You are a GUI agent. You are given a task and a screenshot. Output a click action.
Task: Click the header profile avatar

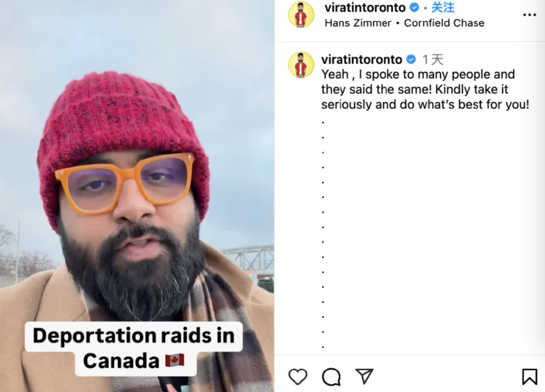301,15
